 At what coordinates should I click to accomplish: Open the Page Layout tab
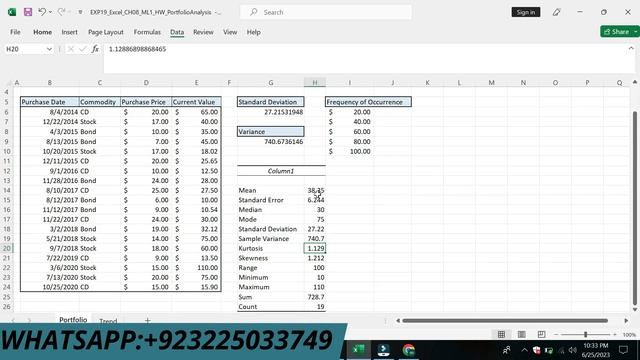point(105,32)
